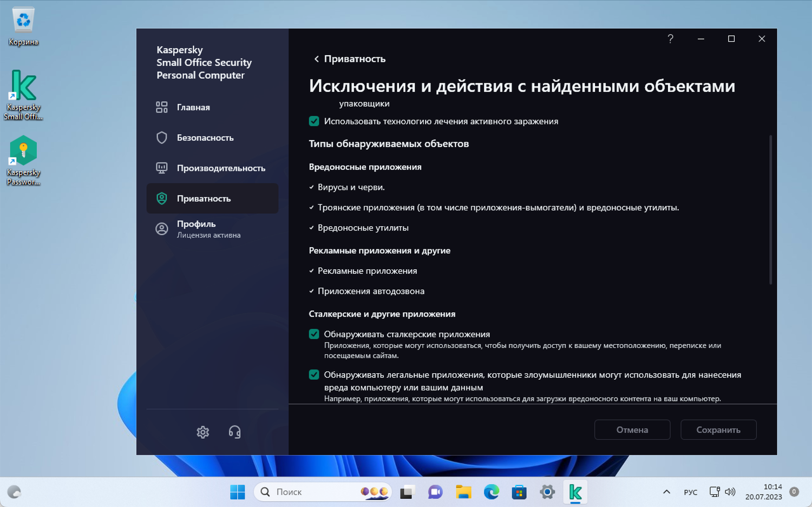Click the Вредоносные утилиты list entry
Screen dimensions: 812x507
(x=363, y=228)
